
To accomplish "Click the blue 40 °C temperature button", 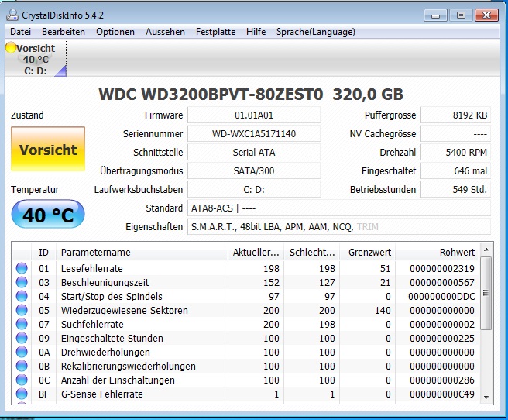I will click(48, 214).
